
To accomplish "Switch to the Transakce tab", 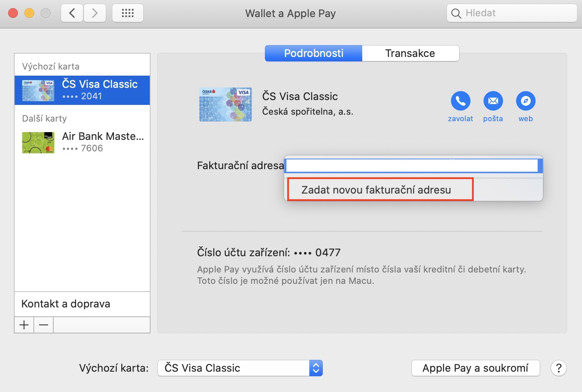I will pyautogui.click(x=410, y=53).
